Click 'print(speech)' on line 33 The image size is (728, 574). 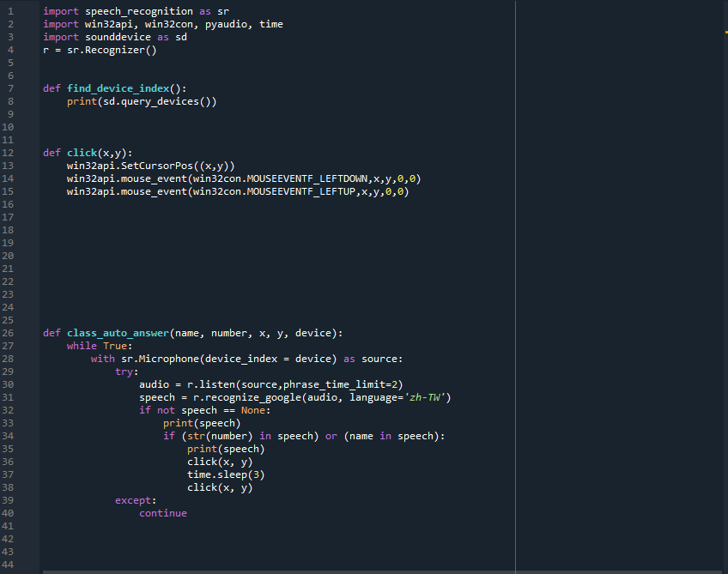[202, 423]
